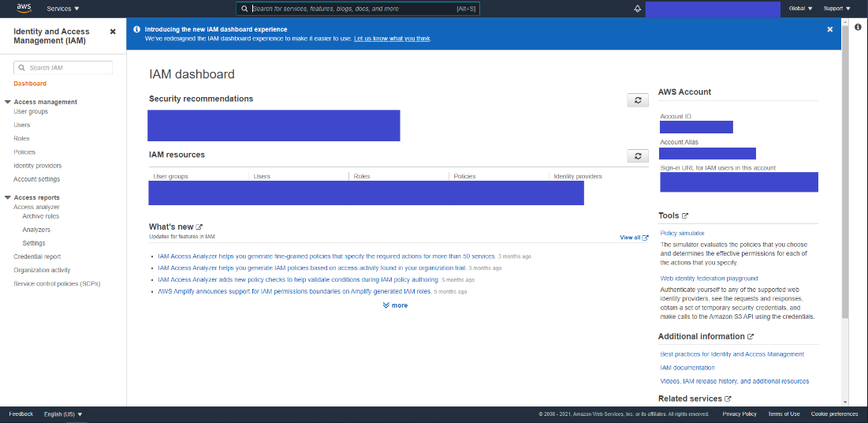
Task: Open Roles in the sidebar
Action: pyautogui.click(x=21, y=139)
